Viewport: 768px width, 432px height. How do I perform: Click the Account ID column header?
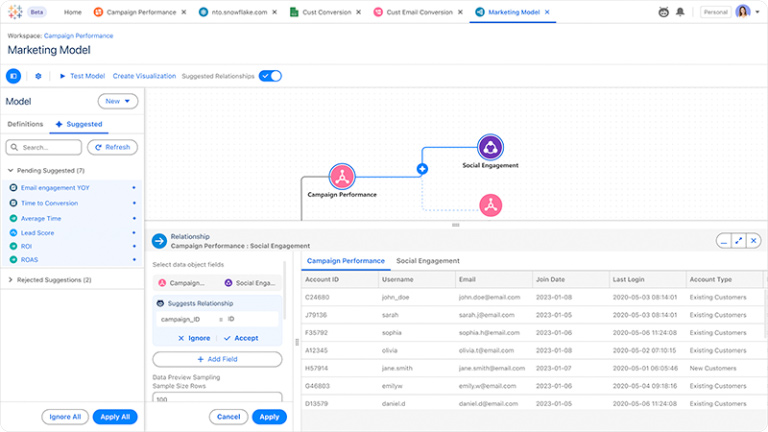[x=339, y=279]
